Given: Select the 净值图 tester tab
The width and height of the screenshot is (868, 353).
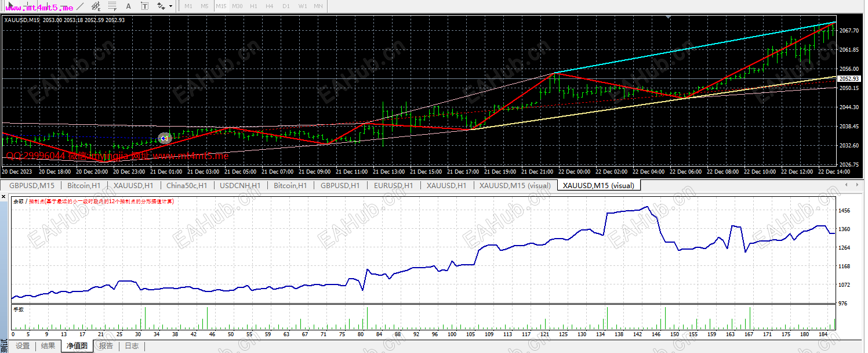Looking at the screenshot, I should pyautogui.click(x=77, y=346).
